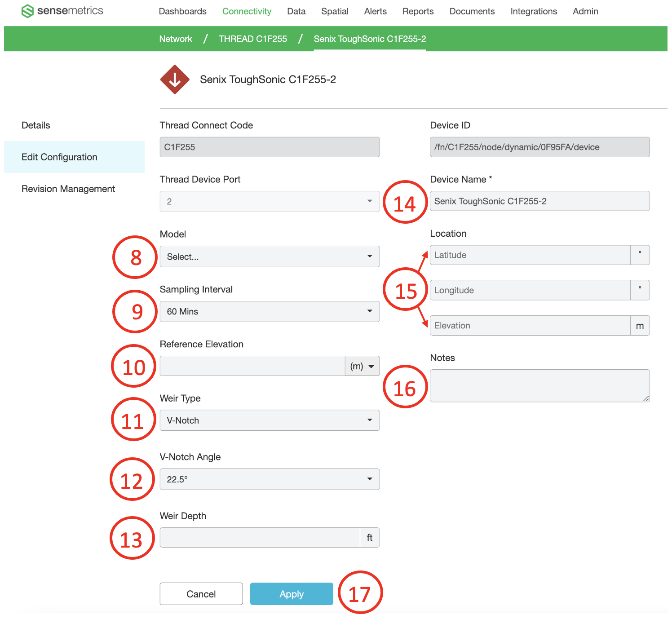Open the Connectivity menu
The height and width of the screenshot is (619, 672).
click(247, 11)
